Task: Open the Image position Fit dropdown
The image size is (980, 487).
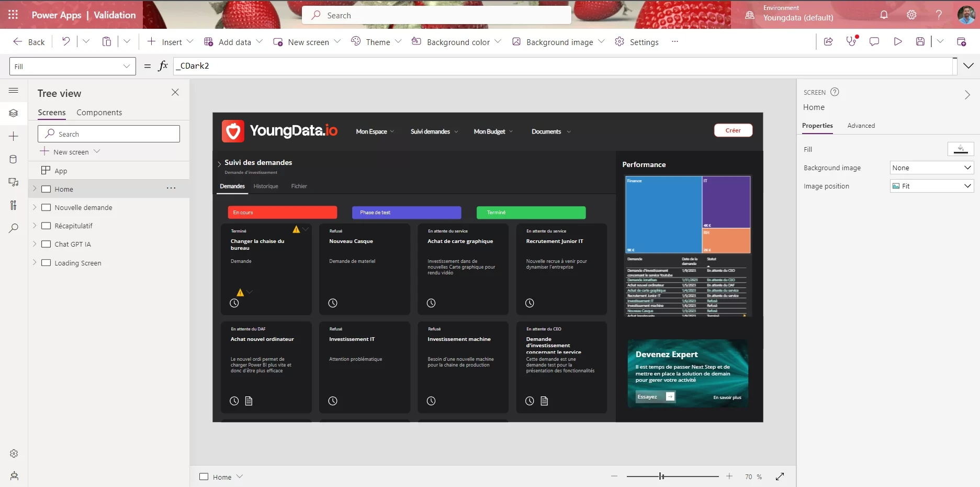Action: 932,186
